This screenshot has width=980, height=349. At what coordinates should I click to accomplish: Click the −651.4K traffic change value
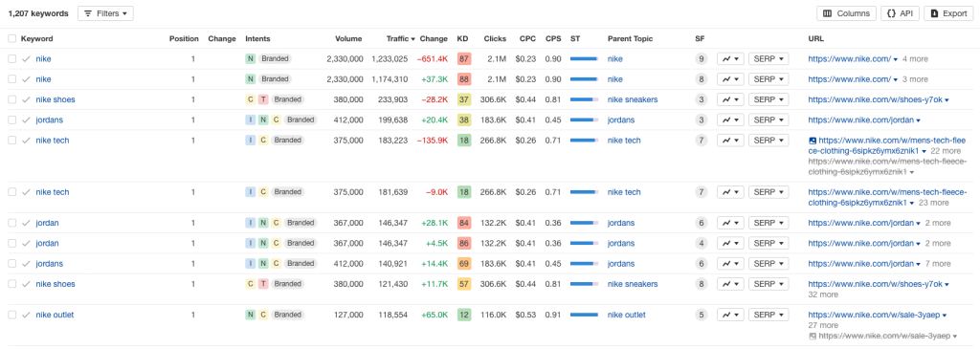pyautogui.click(x=433, y=59)
